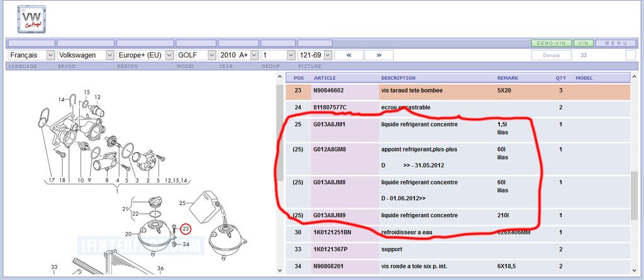Open the model dropdown showing GOLF

point(196,55)
